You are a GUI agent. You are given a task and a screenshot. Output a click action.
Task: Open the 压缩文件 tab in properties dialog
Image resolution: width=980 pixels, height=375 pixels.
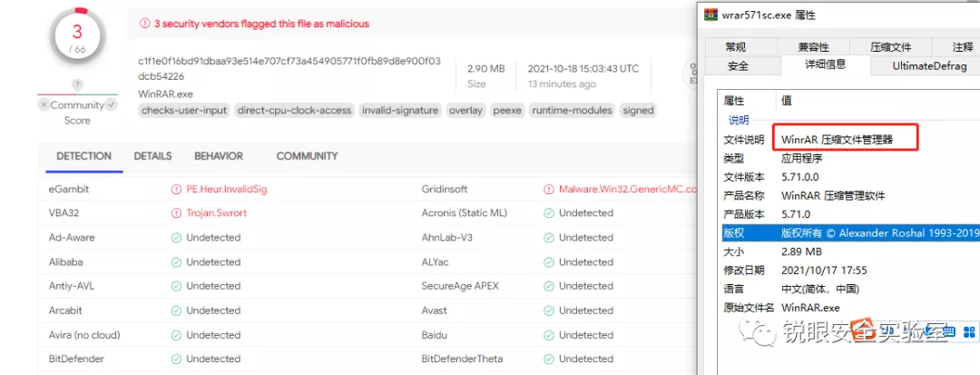point(891,47)
